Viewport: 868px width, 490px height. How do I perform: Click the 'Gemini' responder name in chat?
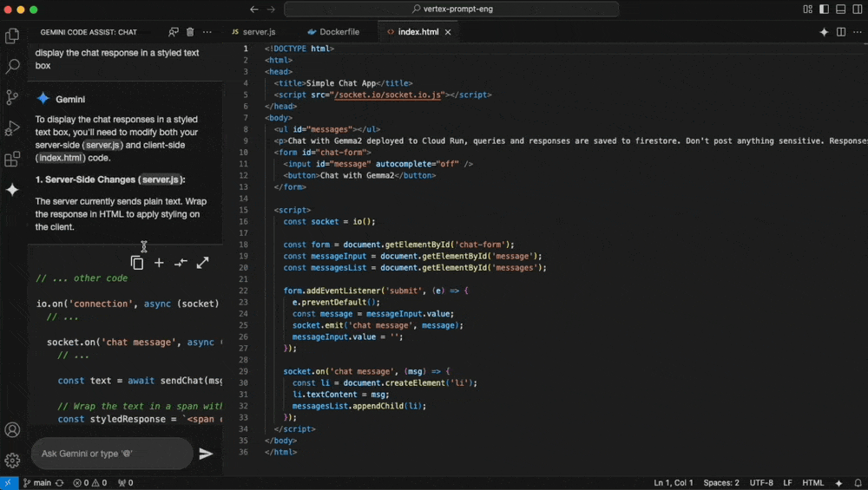[x=70, y=100]
